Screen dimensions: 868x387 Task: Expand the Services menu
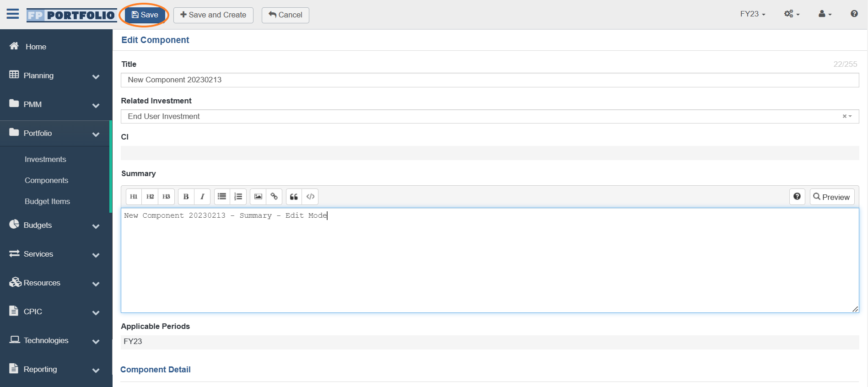coord(55,254)
